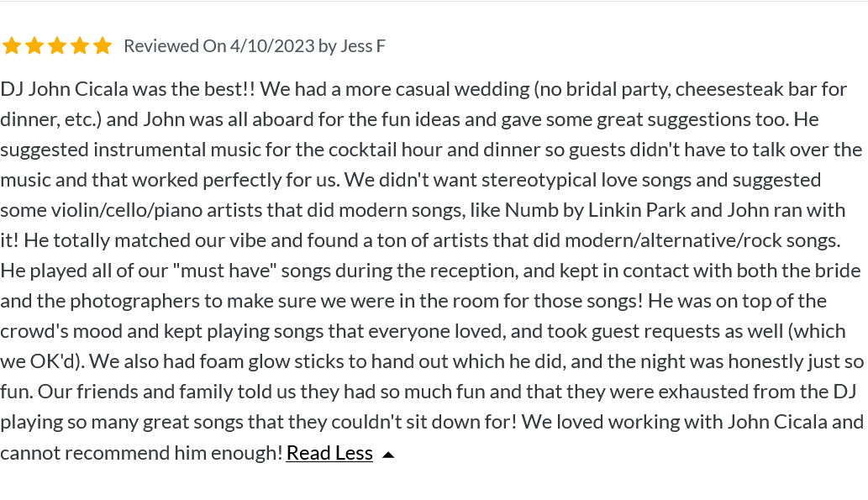Click the phrase 'Numb by Linkin Park'

(595, 210)
